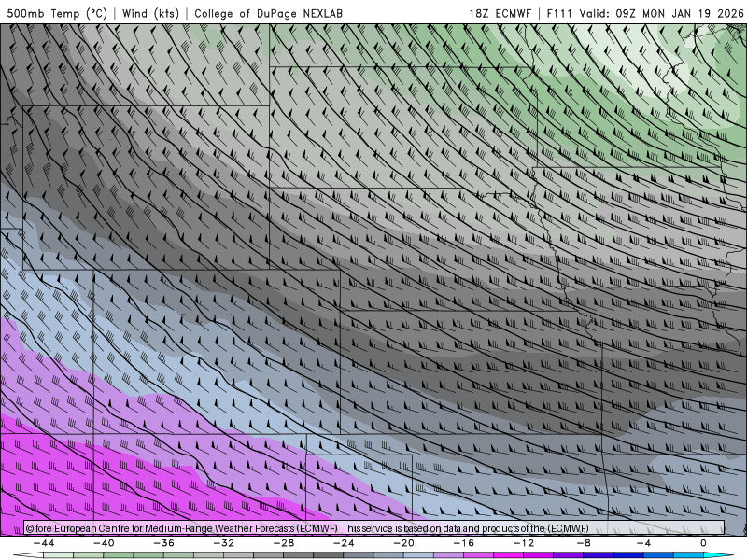The height and width of the screenshot is (560, 747).
Task: Click 'Valid: 09Z MON JAN 19 2026' text
Action: tap(661, 13)
